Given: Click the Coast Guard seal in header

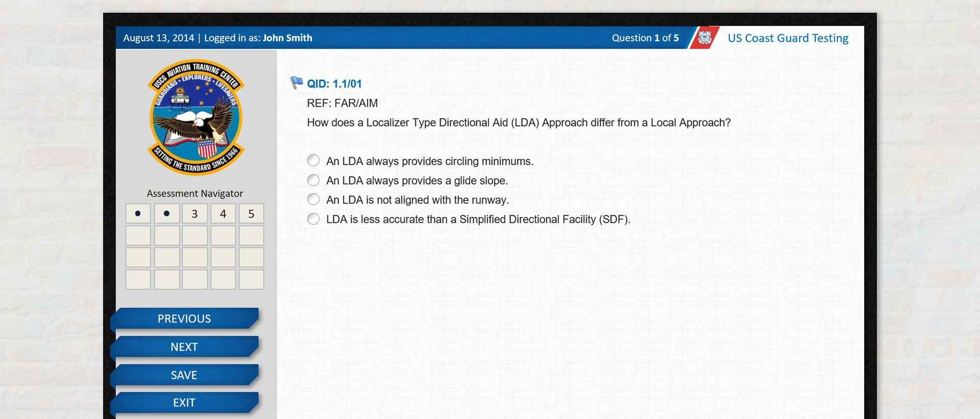Looking at the screenshot, I should click(705, 38).
